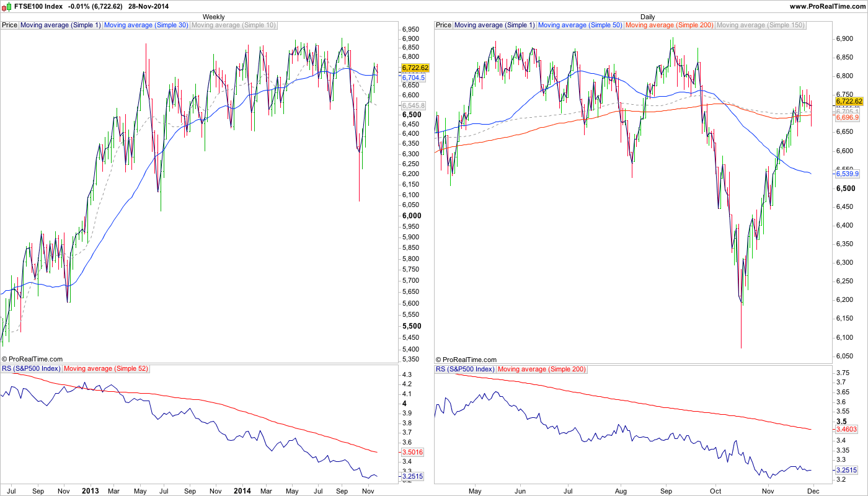The width and height of the screenshot is (868, 496).
Task: Click the 3.5016 value tag in Weekly RS panel
Action: (413, 453)
